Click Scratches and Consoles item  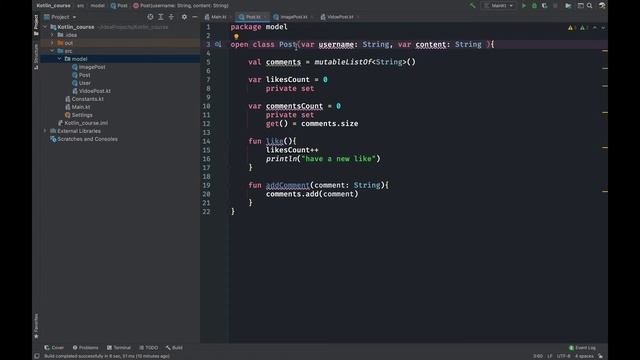84,139
